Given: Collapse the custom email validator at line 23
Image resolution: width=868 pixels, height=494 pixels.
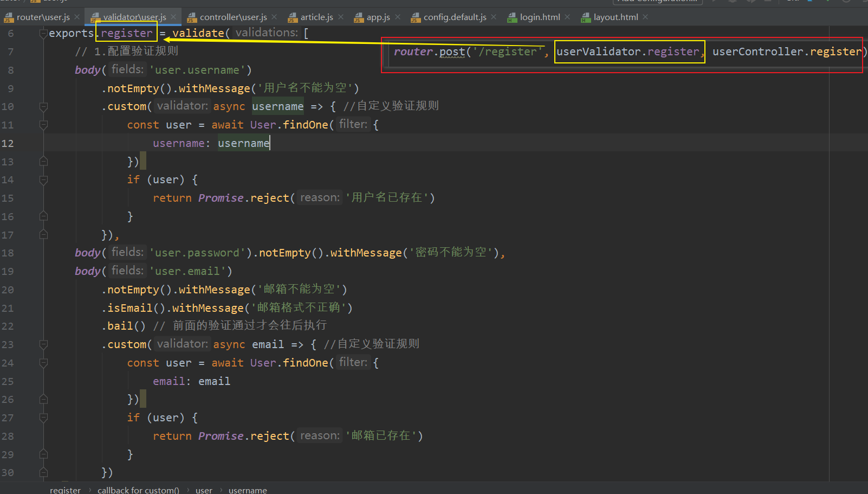Looking at the screenshot, I should 44,345.
